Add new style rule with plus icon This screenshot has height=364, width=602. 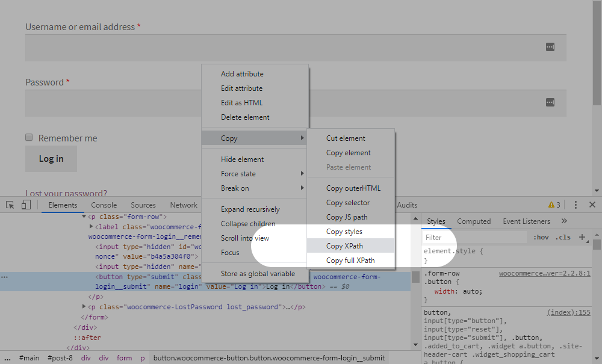pyautogui.click(x=582, y=237)
